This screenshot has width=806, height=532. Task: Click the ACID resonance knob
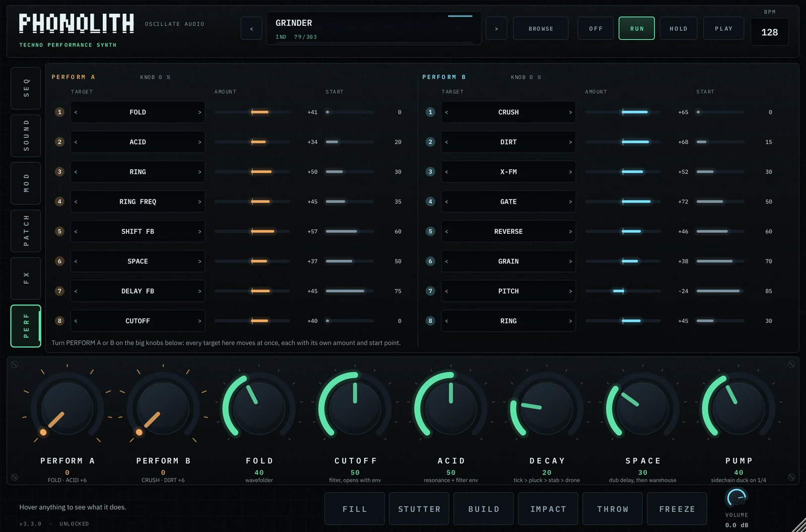(451, 407)
